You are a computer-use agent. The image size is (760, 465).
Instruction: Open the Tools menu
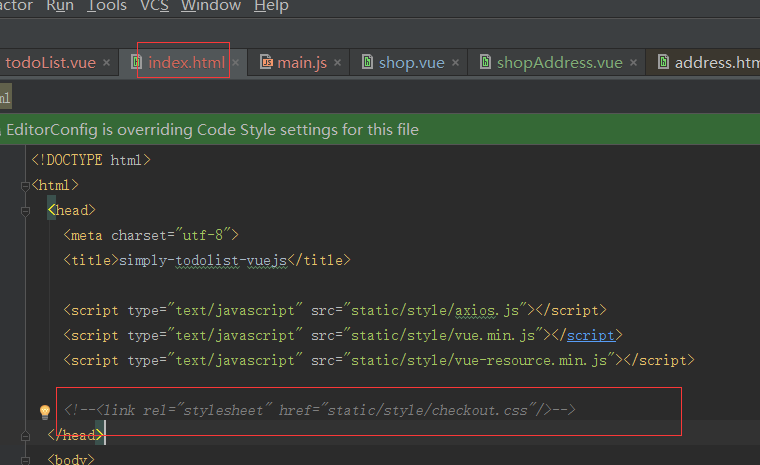point(107,5)
